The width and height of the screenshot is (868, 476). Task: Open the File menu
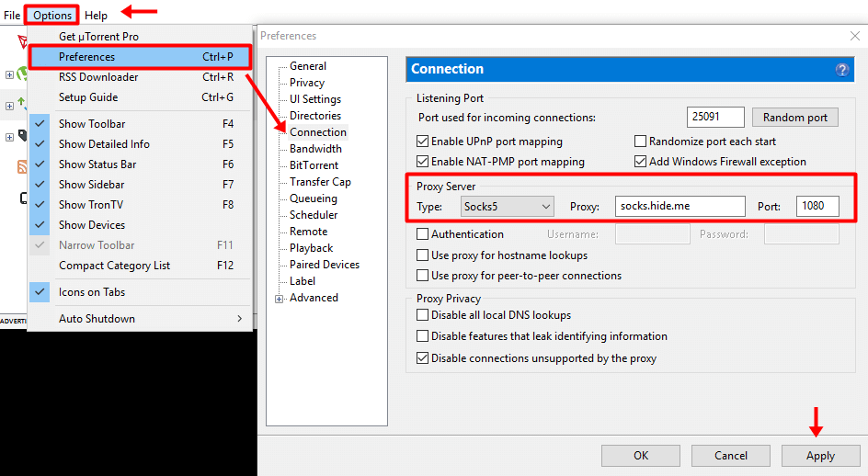(12, 15)
